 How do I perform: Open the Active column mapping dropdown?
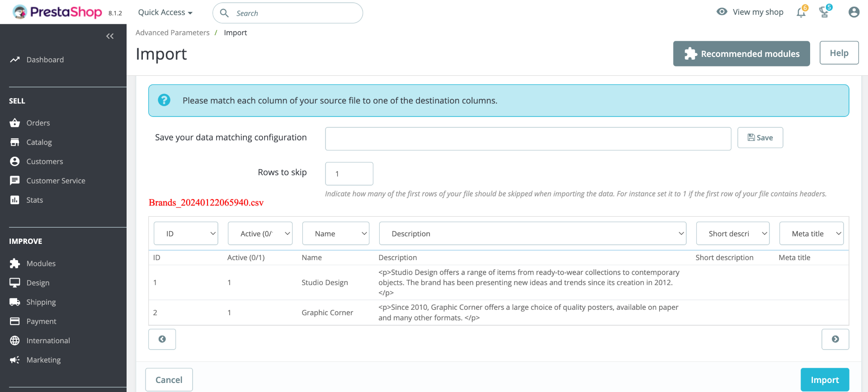coord(260,233)
